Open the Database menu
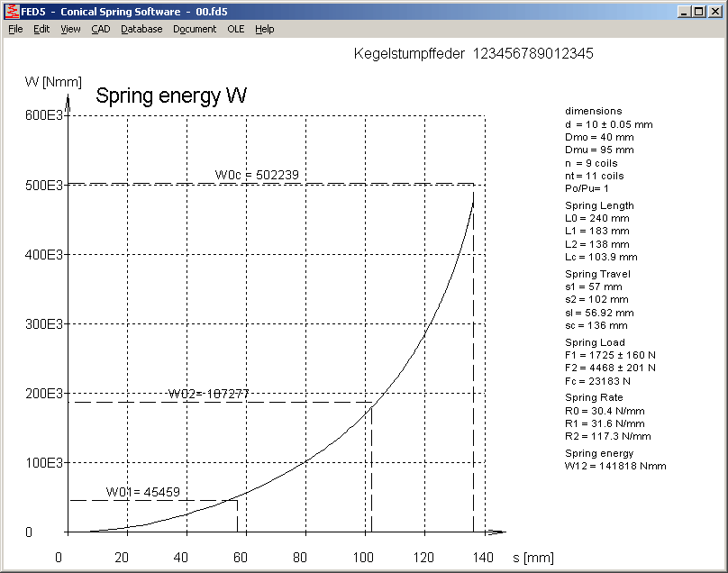The height and width of the screenshot is (573, 728). click(141, 29)
